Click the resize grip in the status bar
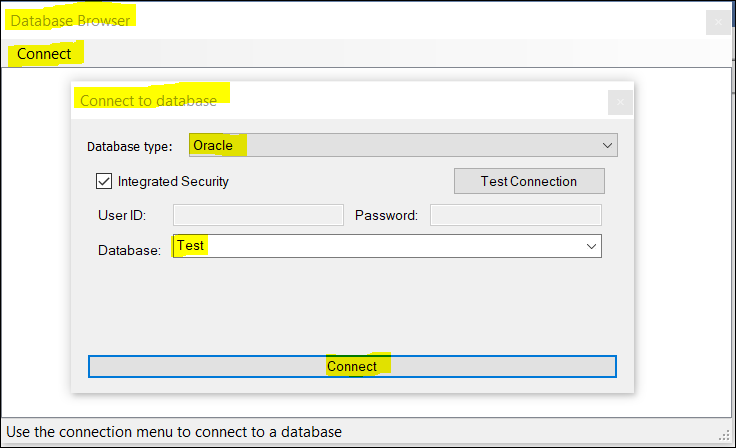This screenshot has height=448, width=736. coord(725,436)
